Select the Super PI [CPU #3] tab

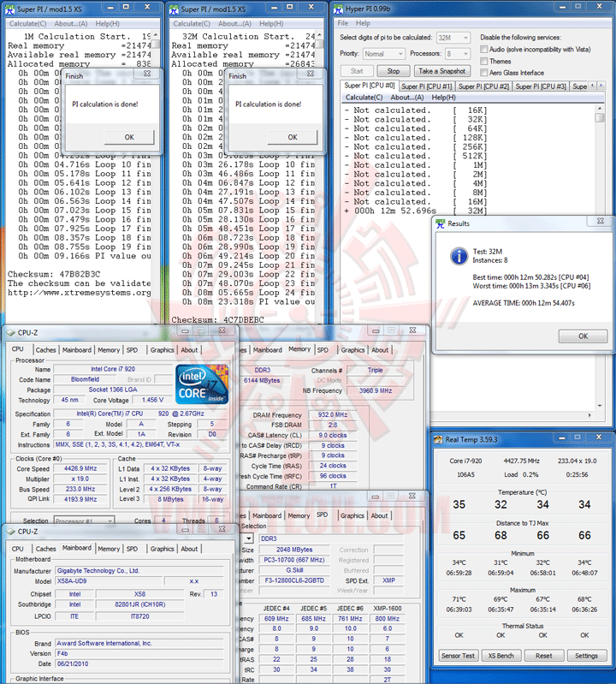pyautogui.click(x=541, y=86)
